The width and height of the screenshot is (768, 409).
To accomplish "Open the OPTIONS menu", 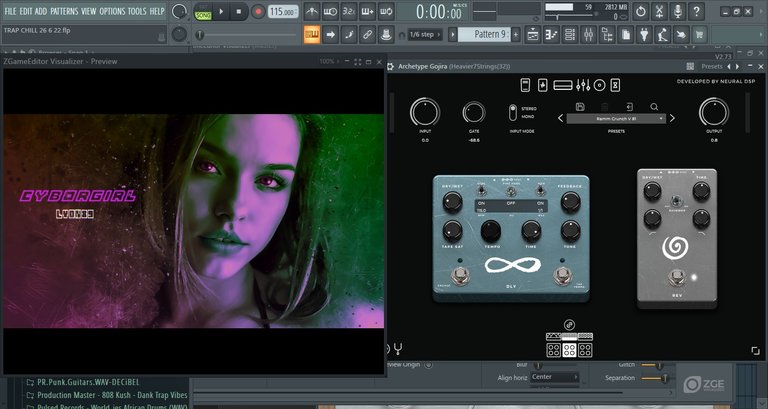I will (x=112, y=11).
